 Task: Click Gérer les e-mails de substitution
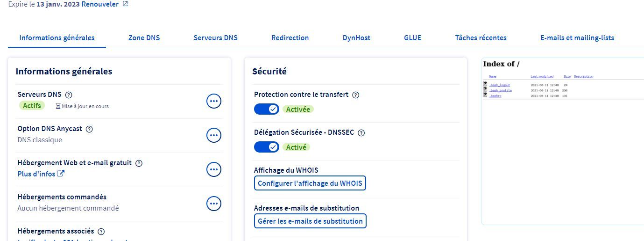click(310, 221)
